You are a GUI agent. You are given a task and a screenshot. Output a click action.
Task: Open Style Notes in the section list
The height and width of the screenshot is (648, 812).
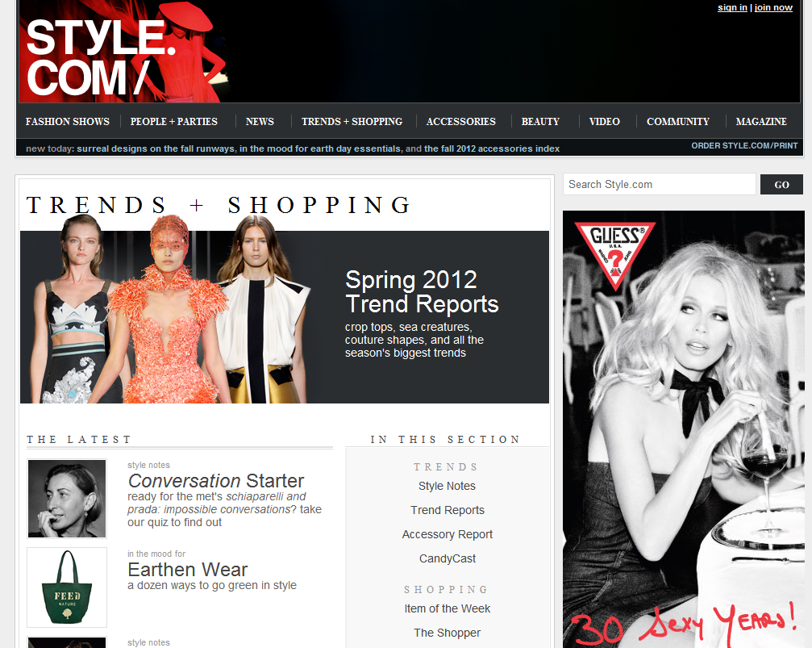[447, 486]
